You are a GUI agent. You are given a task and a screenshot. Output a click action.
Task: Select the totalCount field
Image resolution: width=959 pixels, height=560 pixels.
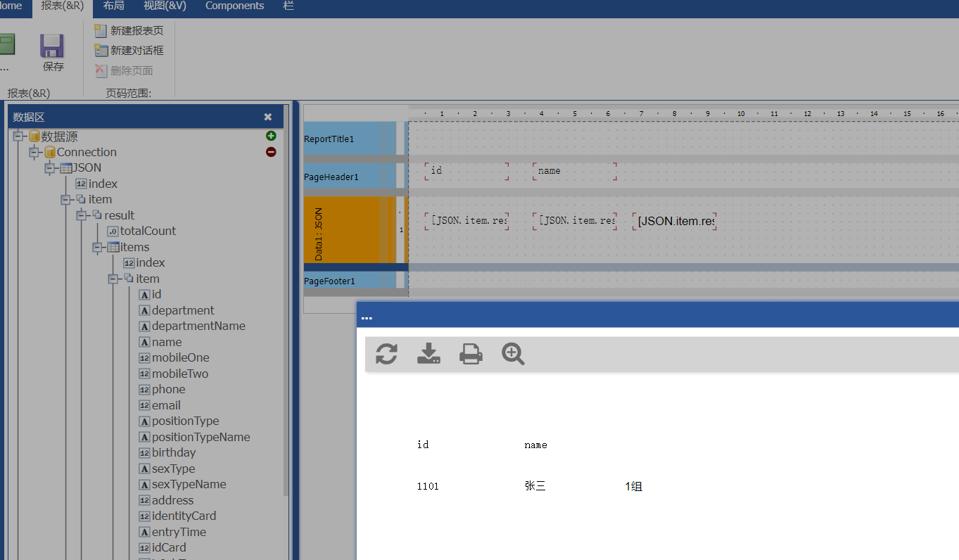pos(141,231)
